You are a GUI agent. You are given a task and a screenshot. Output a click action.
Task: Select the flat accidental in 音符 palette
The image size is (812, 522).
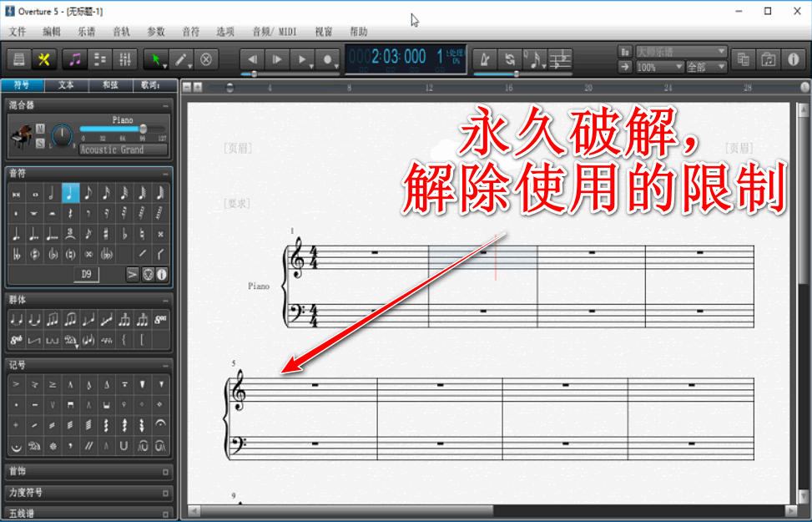[x=124, y=235]
